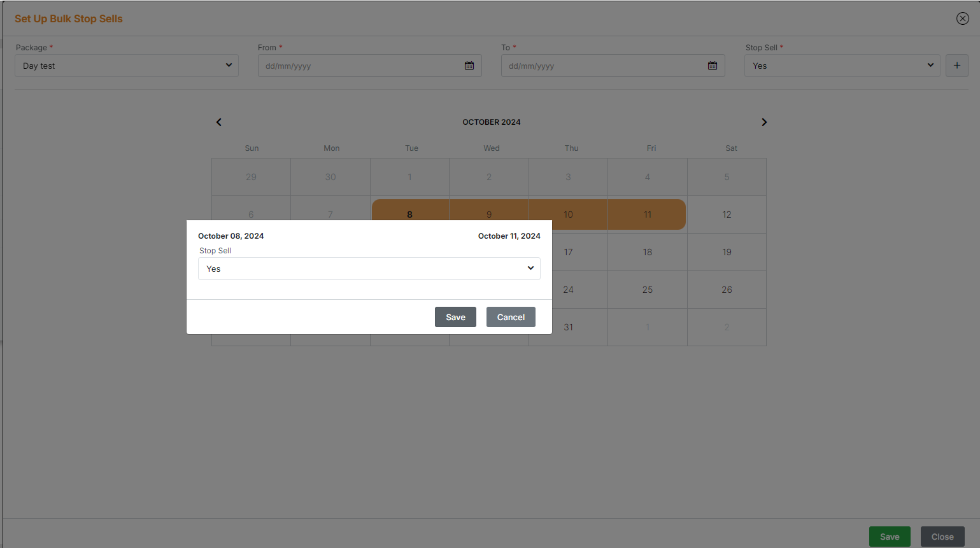The image size is (980, 548).
Task: Click the plus icon beside Stop Sell
Action: click(956, 66)
